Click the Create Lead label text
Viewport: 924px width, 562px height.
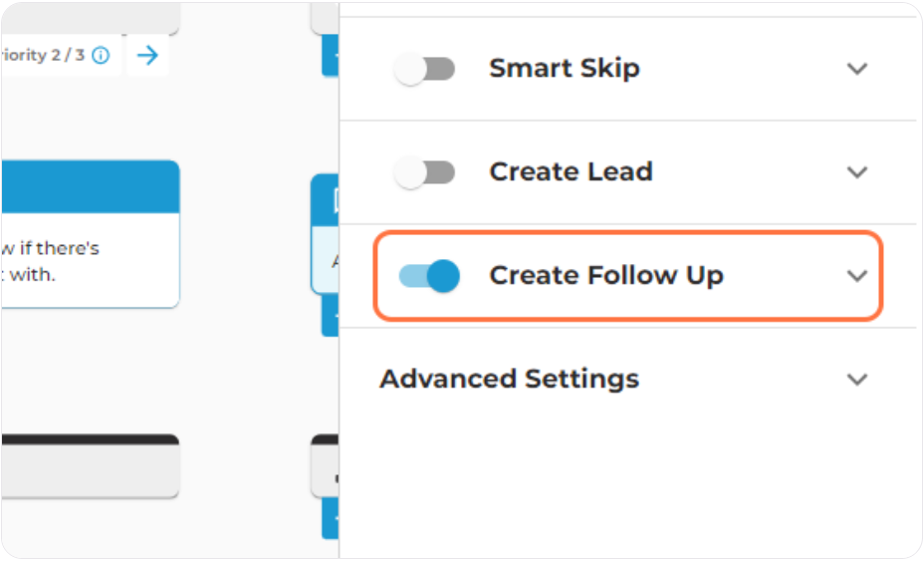(571, 171)
